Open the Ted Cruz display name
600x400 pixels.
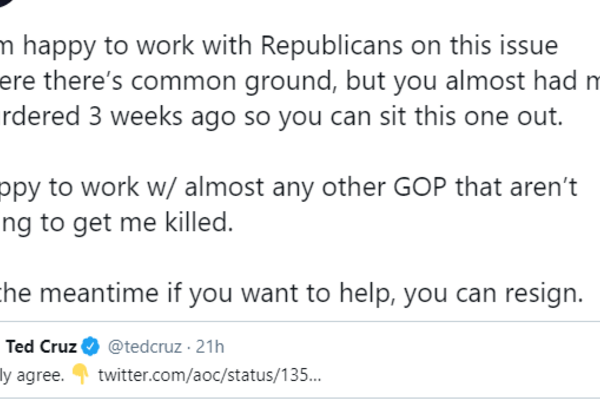43,347
